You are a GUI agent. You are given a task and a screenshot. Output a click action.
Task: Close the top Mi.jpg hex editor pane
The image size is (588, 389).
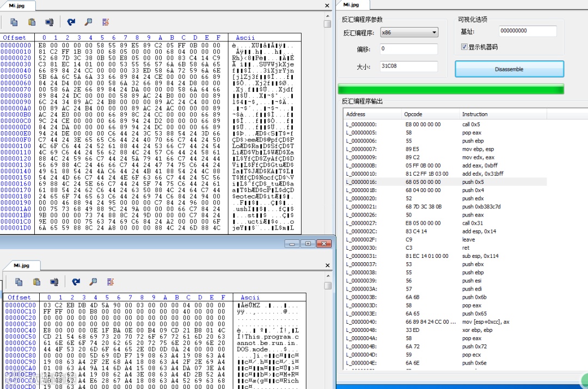[x=327, y=5]
